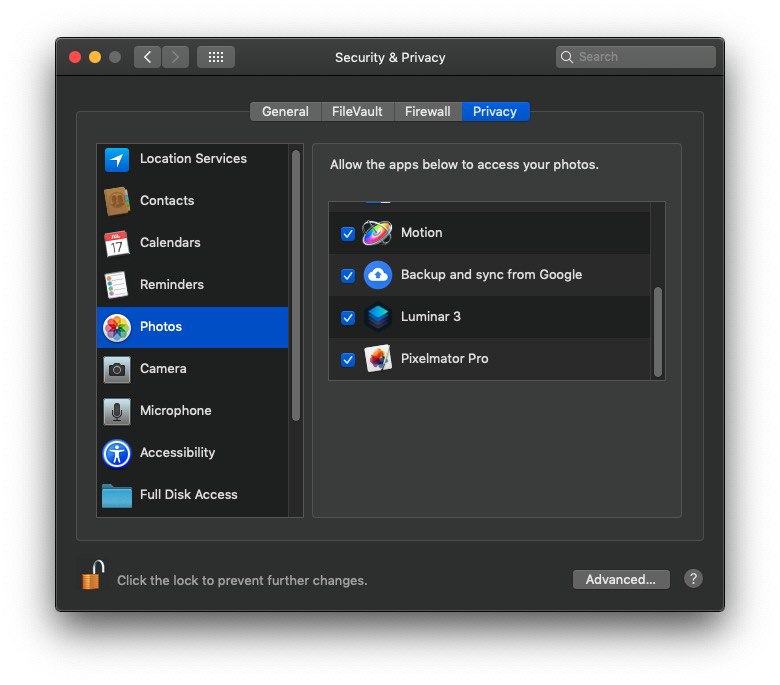Uncheck Backup and sync from Google checkbox
The image size is (780, 685).
click(348, 276)
